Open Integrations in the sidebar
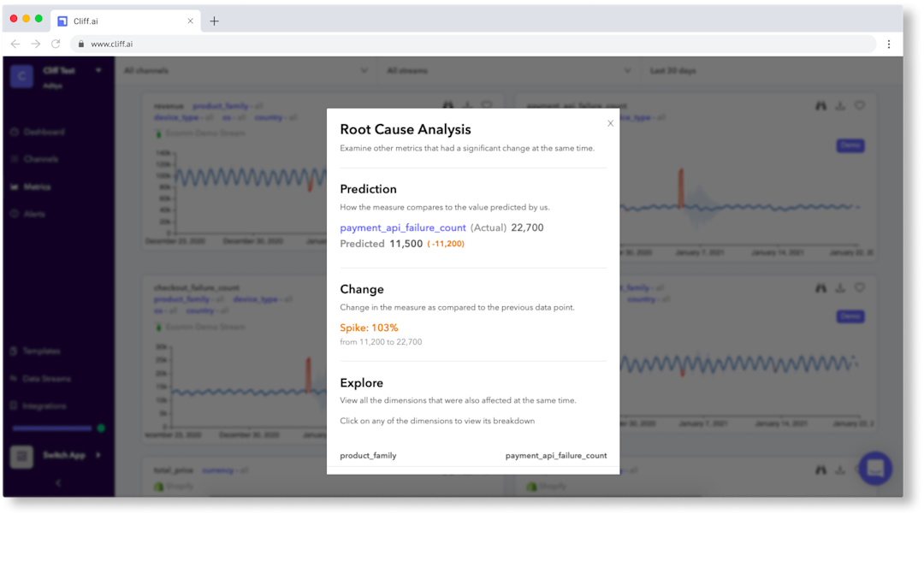Image resolution: width=924 pixels, height=579 pixels. click(44, 406)
